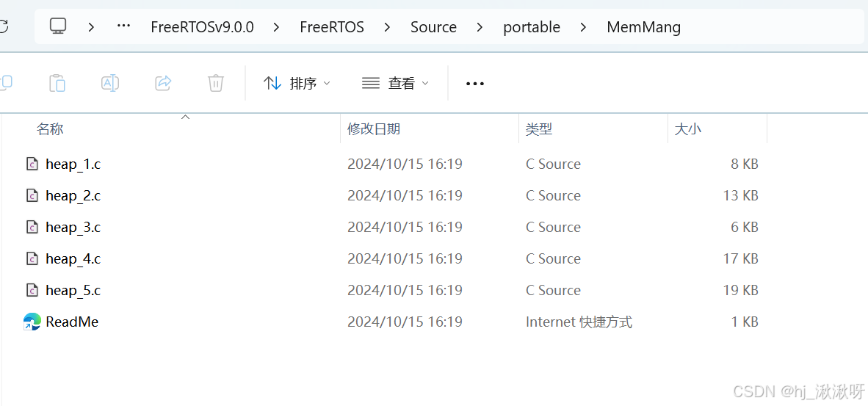Image resolution: width=868 pixels, height=406 pixels.
Task: Sort by the 类型 column header
Action: tap(539, 129)
